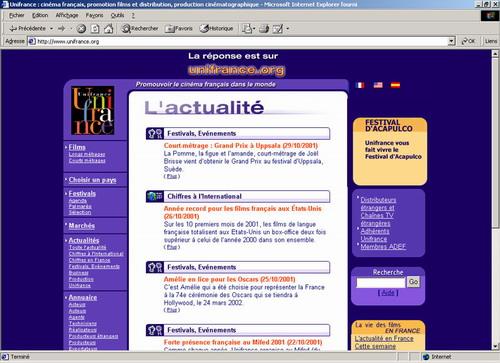Open Chiffres à l'International sidebar sublink
The width and height of the screenshot is (500, 363).
click(x=96, y=254)
